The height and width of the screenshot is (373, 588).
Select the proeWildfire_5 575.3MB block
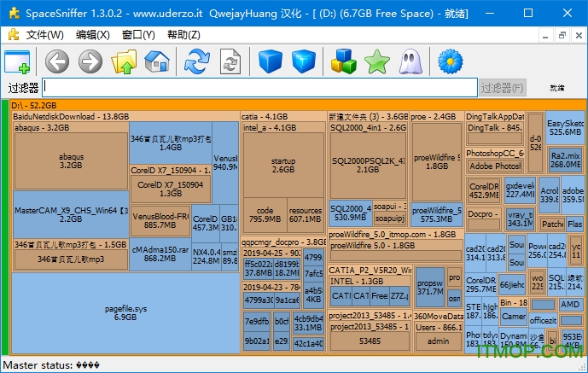click(x=437, y=214)
